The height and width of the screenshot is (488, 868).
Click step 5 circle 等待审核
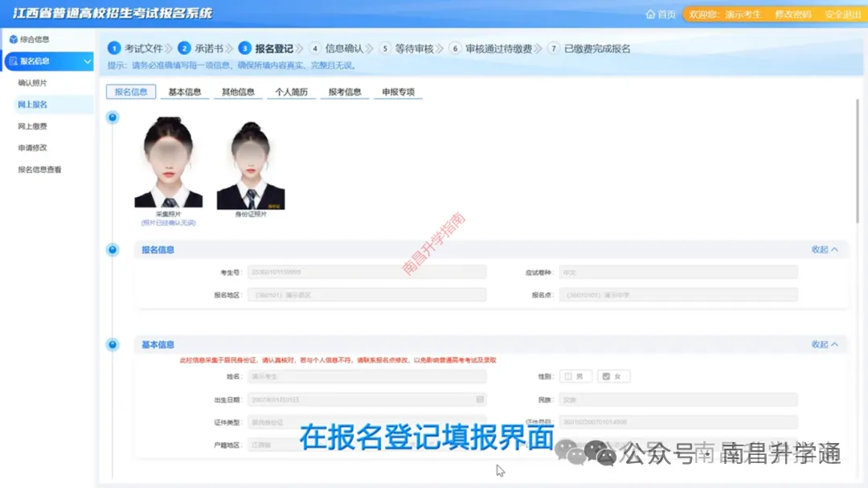pos(385,48)
